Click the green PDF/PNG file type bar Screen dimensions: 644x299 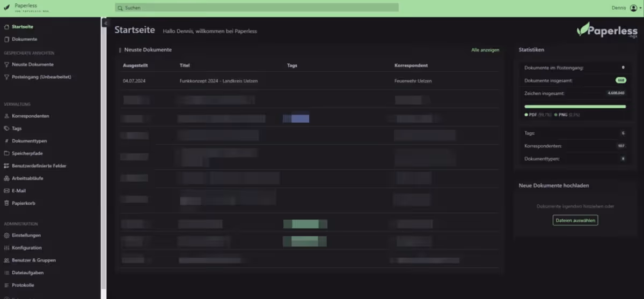tap(575, 107)
